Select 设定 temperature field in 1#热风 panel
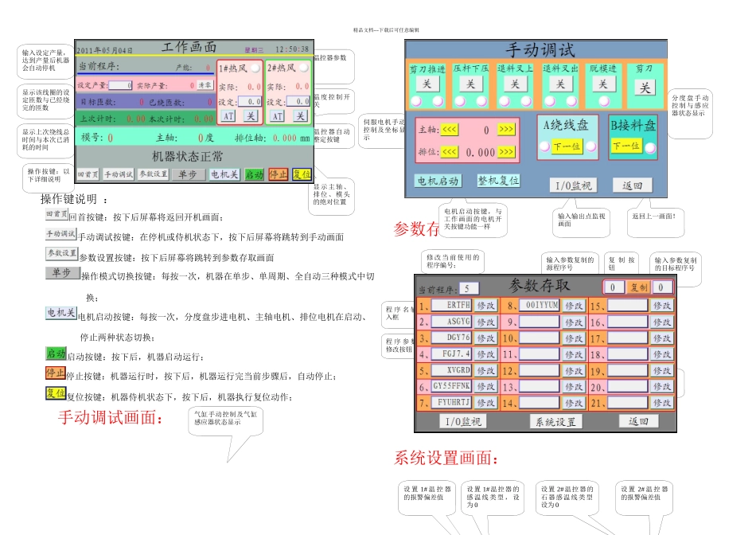Viewport: 756px width, 535px height. click(249, 102)
